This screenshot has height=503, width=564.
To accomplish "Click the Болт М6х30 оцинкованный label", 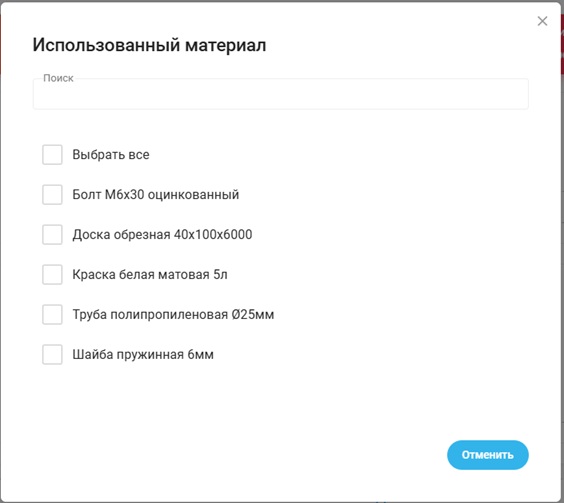I will 156,195.
